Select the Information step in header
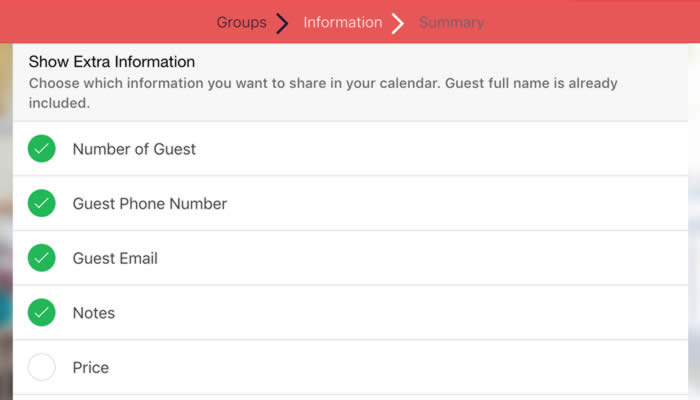The height and width of the screenshot is (400, 700). pyautogui.click(x=343, y=22)
